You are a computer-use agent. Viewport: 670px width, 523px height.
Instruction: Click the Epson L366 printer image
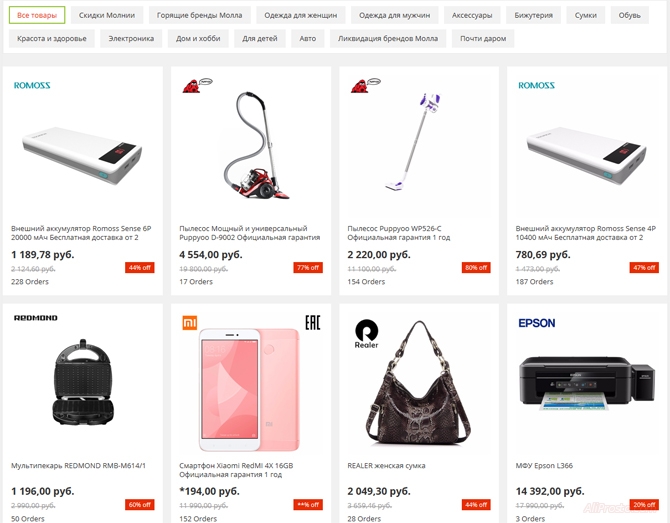coord(587,383)
